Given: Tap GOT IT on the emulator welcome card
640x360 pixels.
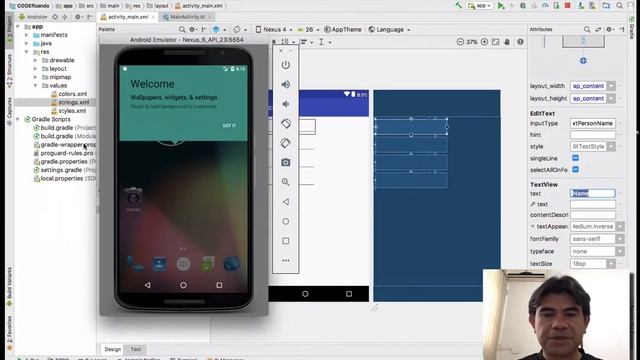Looking at the screenshot, I should coord(229,125).
